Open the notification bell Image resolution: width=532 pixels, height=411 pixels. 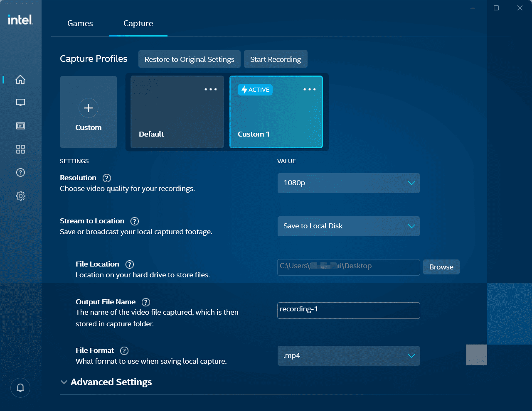20,387
